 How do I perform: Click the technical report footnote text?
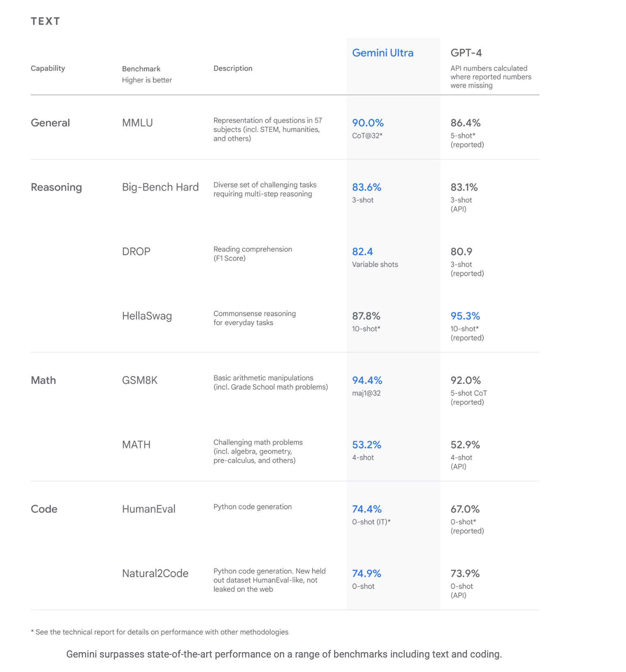tap(160, 632)
